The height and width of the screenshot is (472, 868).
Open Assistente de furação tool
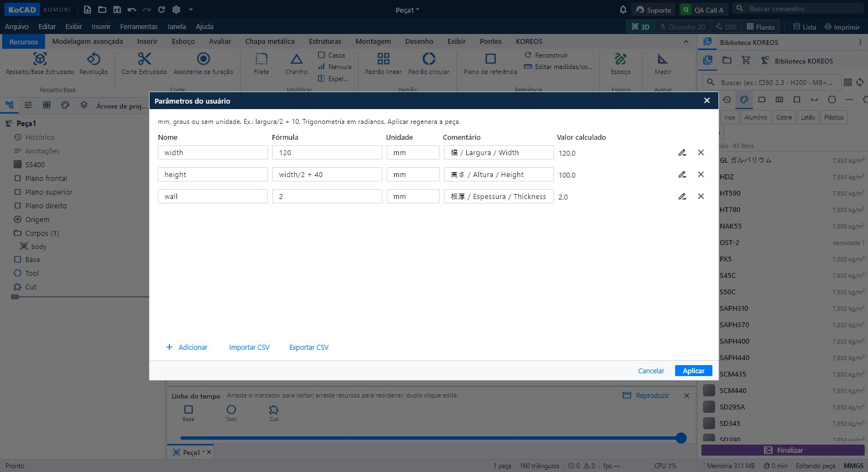click(x=203, y=64)
